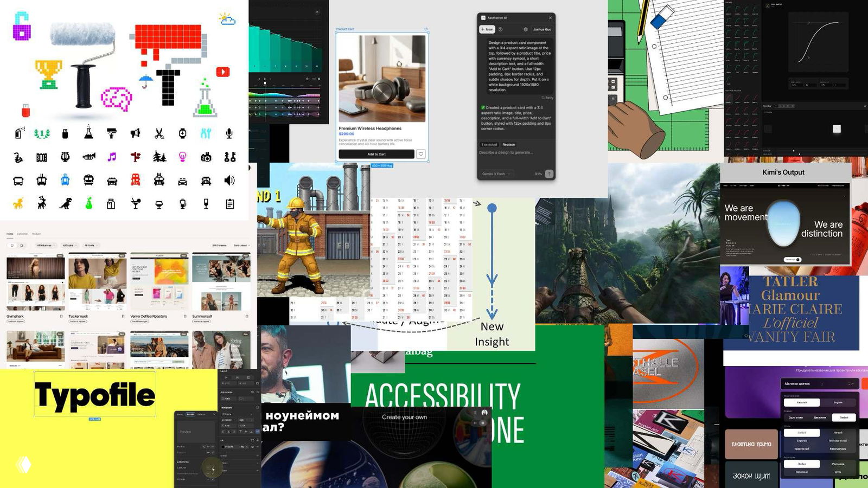Choose the Русский language option

pos(802,402)
